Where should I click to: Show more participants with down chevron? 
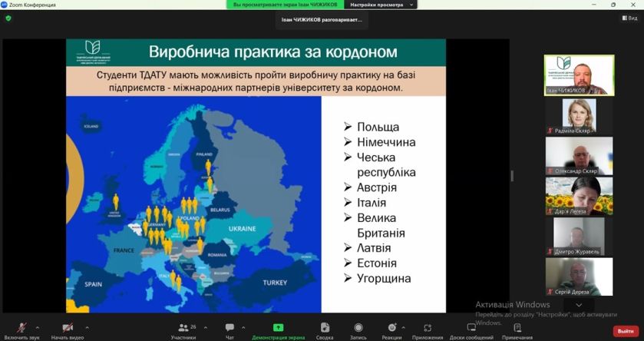pyautogui.click(x=579, y=305)
